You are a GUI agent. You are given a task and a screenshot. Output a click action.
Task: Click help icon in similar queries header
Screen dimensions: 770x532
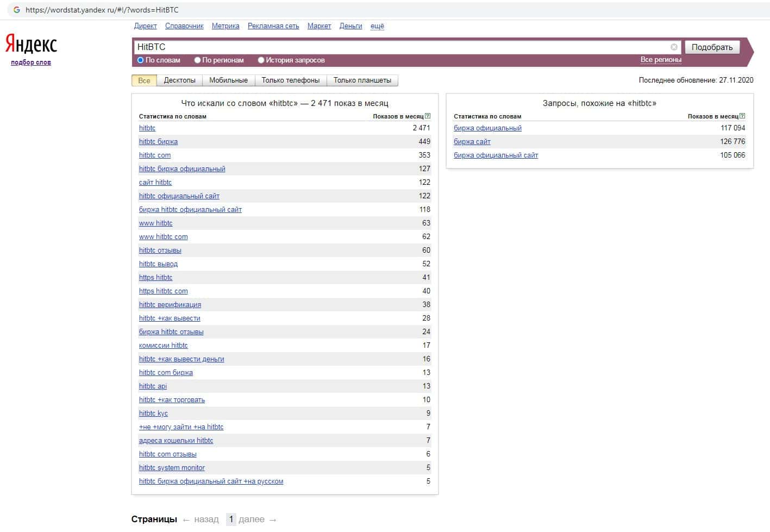point(742,116)
